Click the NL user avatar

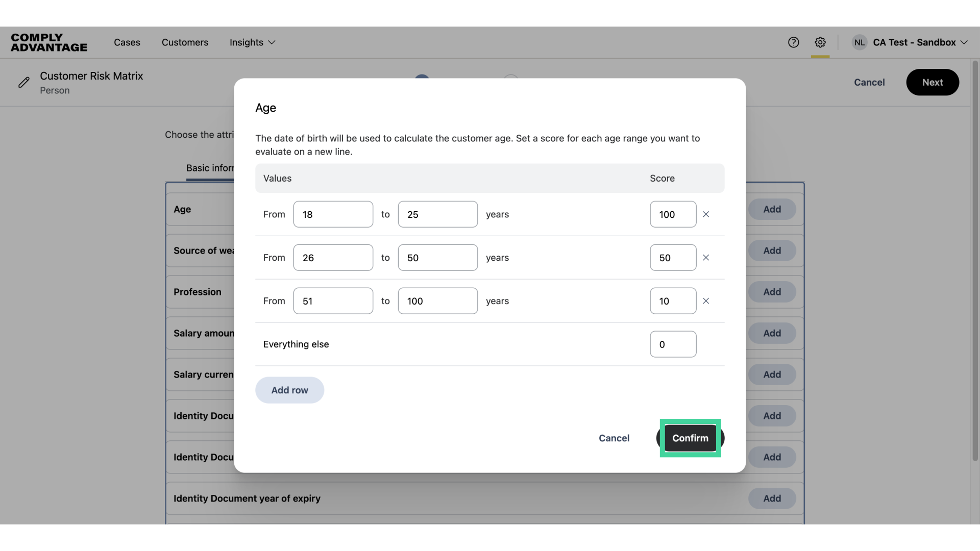point(860,42)
